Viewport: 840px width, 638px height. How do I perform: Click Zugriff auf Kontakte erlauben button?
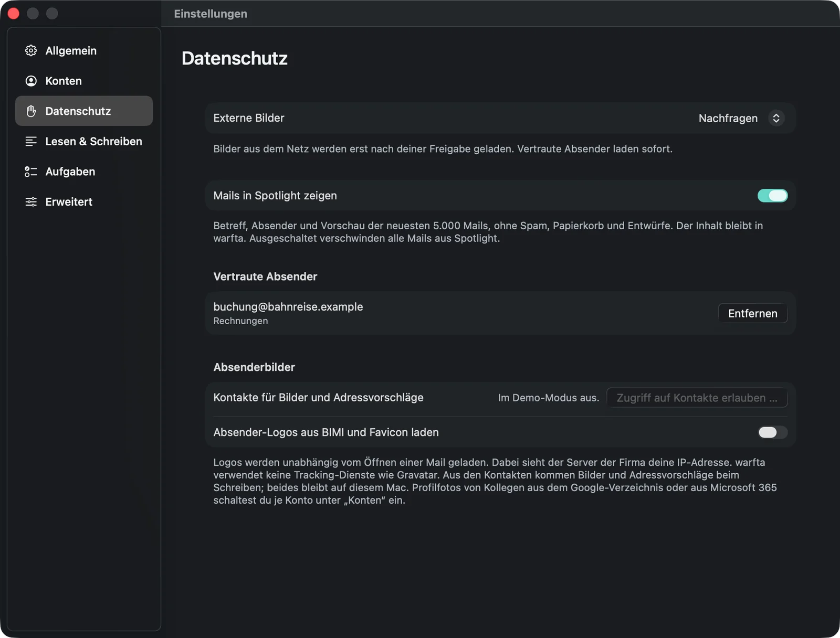(697, 398)
